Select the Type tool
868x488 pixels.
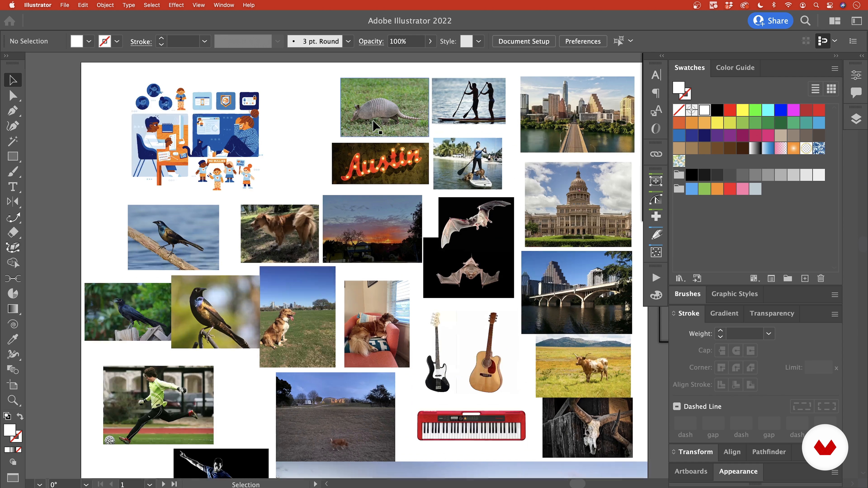pos(13,187)
